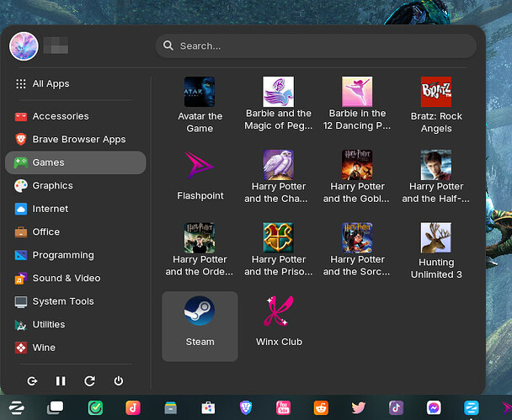
Task: Launch Harry Potter and the Prisoner game
Action: click(x=279, y=250)
